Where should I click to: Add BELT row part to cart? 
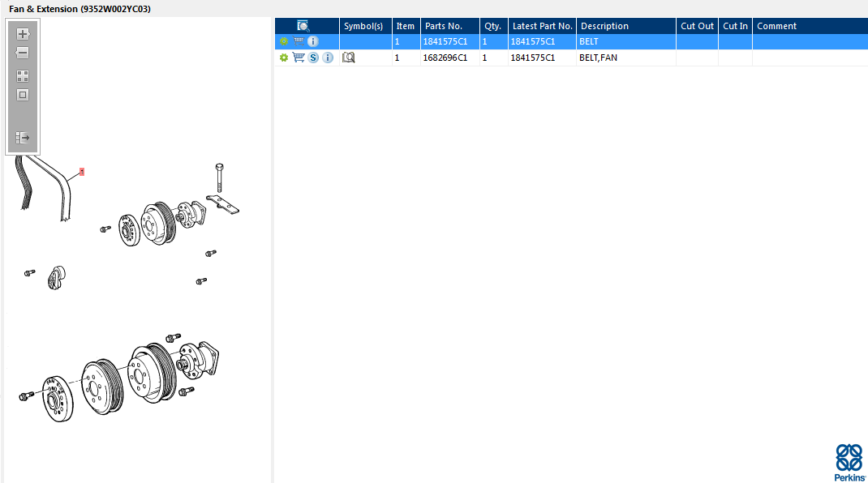[299, 41]
